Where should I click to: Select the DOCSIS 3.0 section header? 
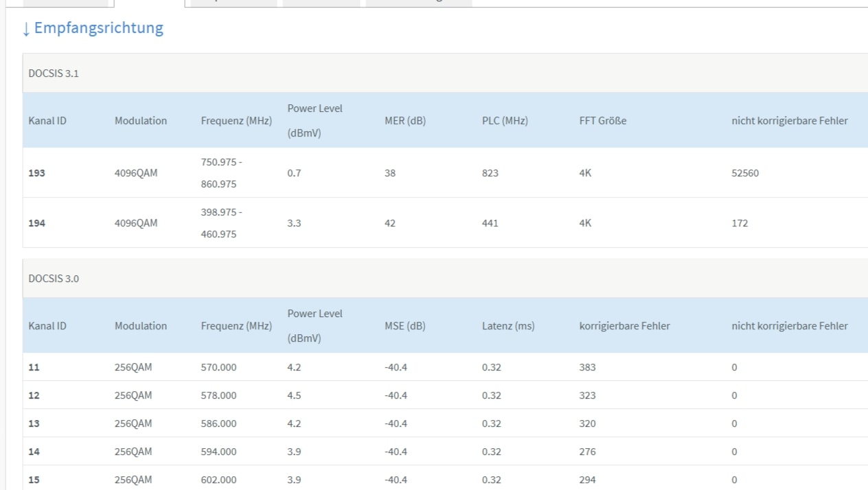point(54,279)
